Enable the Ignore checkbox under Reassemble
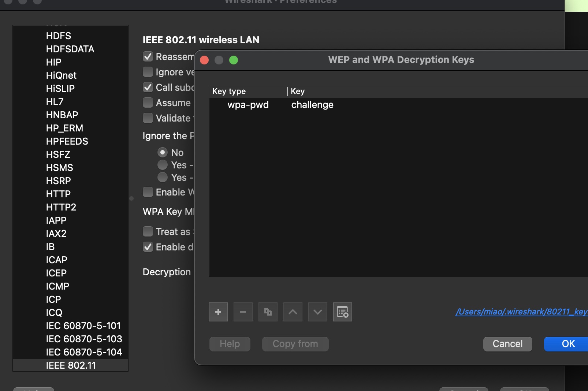Viewport: 588px width, 391px height. pos(148,72)
